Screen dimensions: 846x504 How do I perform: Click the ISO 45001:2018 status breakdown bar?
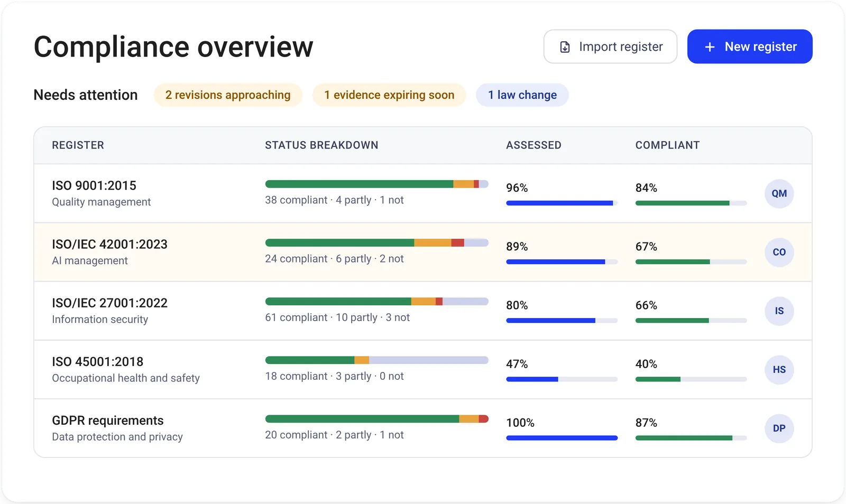point(376,360)
